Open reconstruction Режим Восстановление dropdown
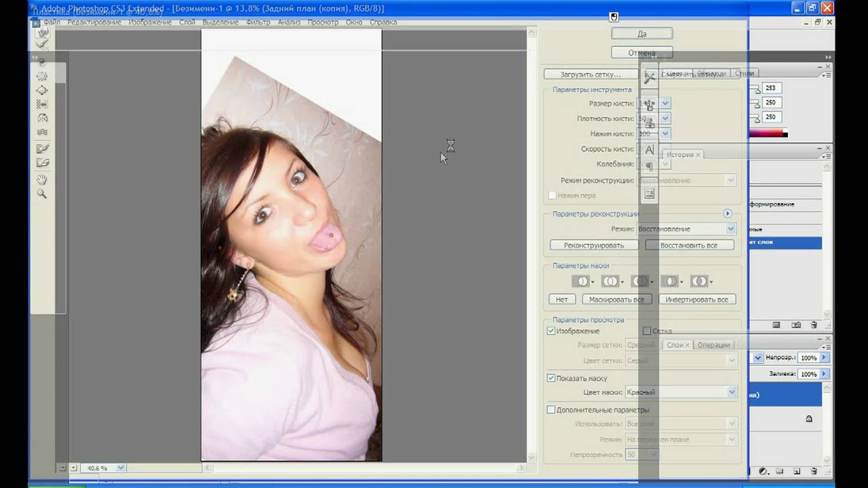 [731, 229]
